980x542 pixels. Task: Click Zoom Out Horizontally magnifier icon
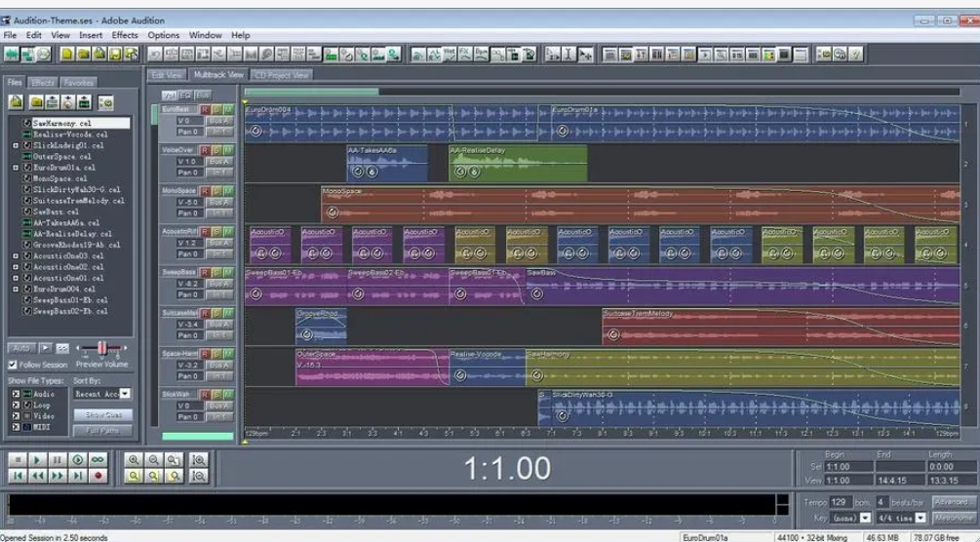coord(154,460)
